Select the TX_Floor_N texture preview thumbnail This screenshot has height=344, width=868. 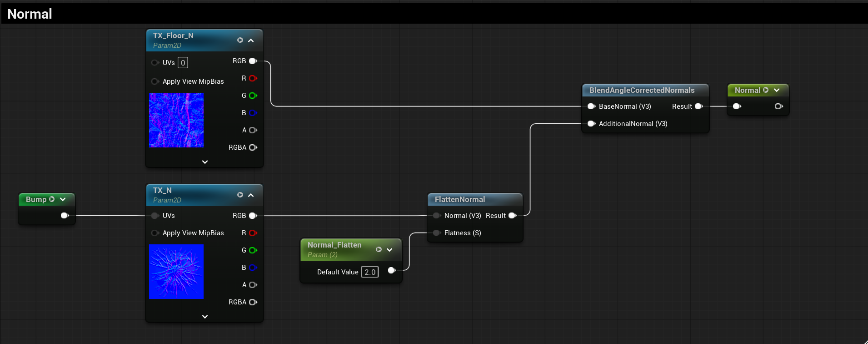(x=176, y=120)
